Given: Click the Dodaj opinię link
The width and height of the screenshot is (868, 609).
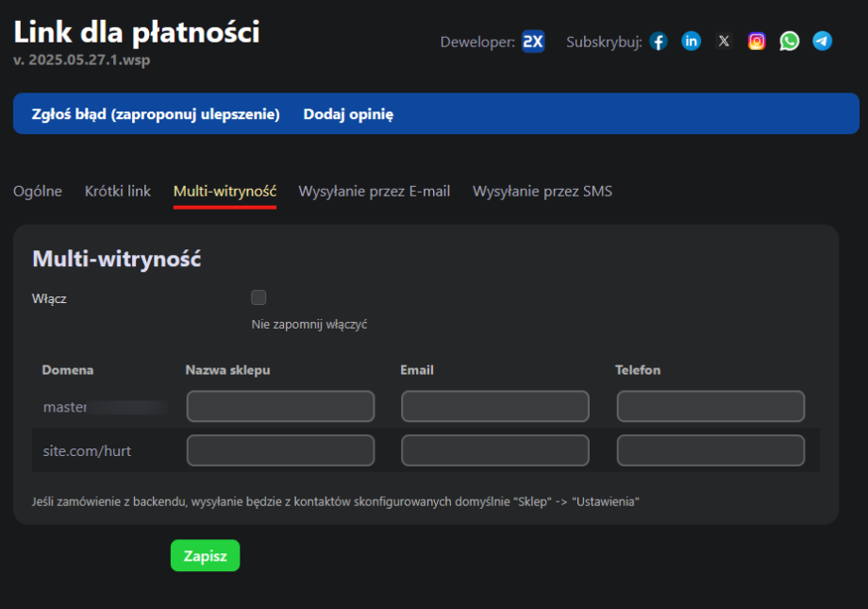Looking at the screenshot, I should pyautogui.click(x=348, y=114).
